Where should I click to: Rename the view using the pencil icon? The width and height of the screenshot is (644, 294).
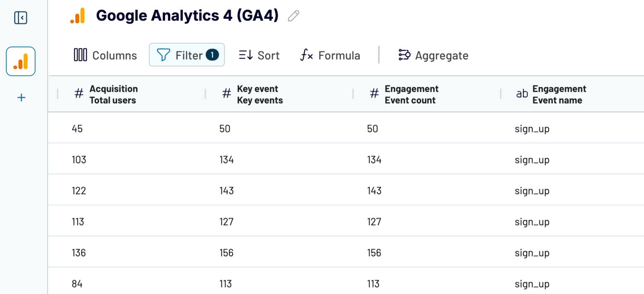pyautogui.click(x=293, y=16)
